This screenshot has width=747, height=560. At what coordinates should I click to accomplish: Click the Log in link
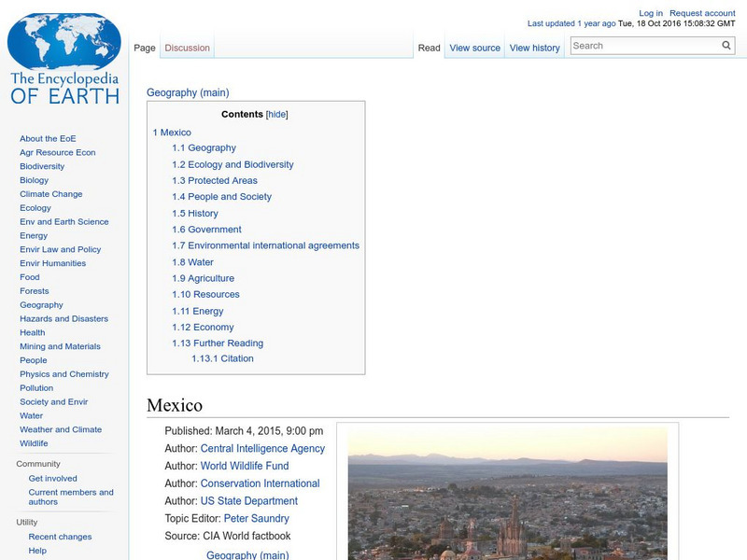click(x=651, y=14)
